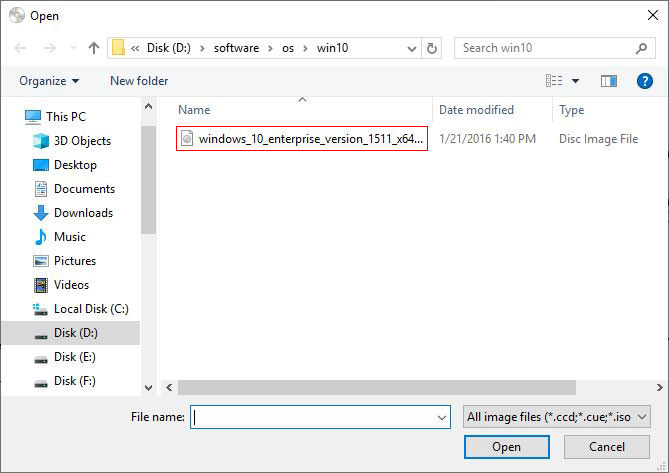Refresh the win10 folder

[x=432, y=48]
